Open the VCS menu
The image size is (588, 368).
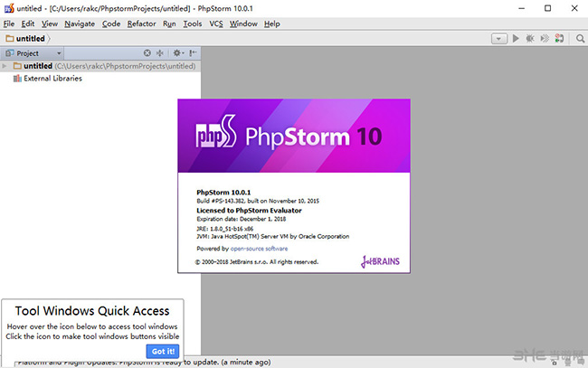(x=216, y=24)
